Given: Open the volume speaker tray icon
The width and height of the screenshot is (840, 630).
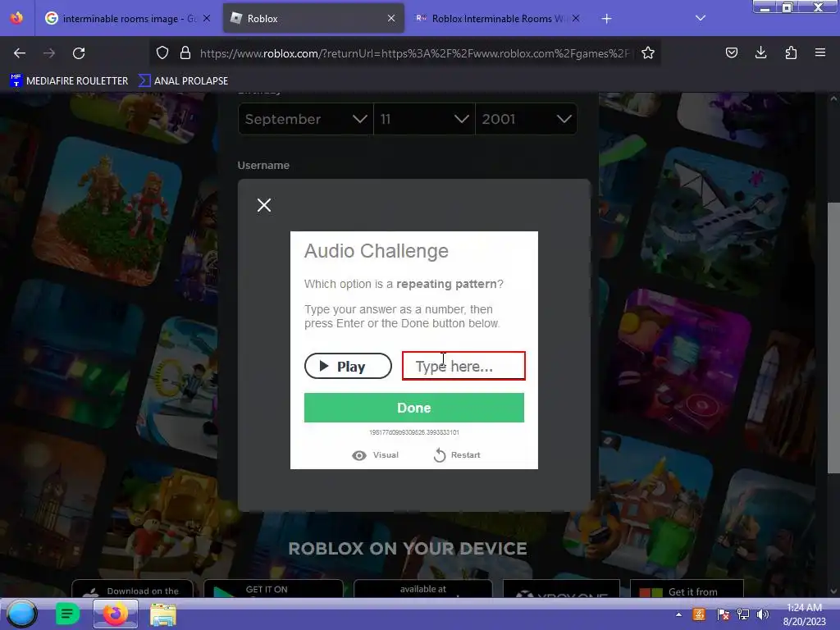Looking at the screenshot, I should point(762,614).
